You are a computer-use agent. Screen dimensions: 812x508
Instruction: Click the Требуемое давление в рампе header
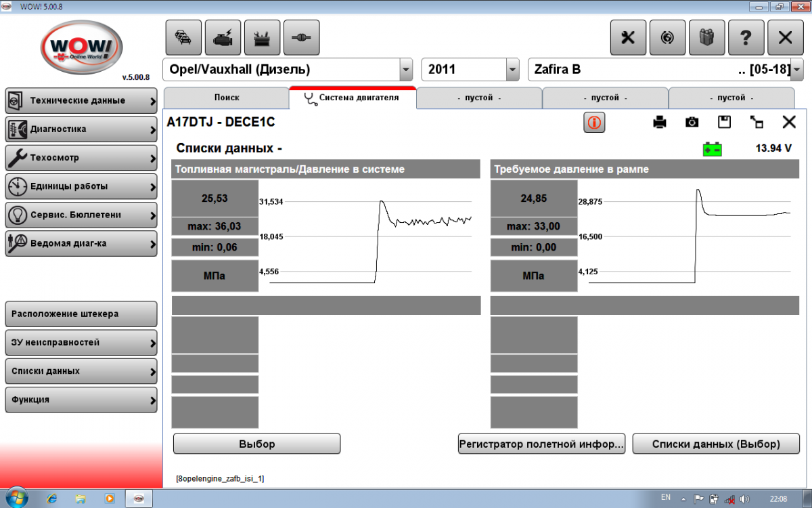click(645, 169)
